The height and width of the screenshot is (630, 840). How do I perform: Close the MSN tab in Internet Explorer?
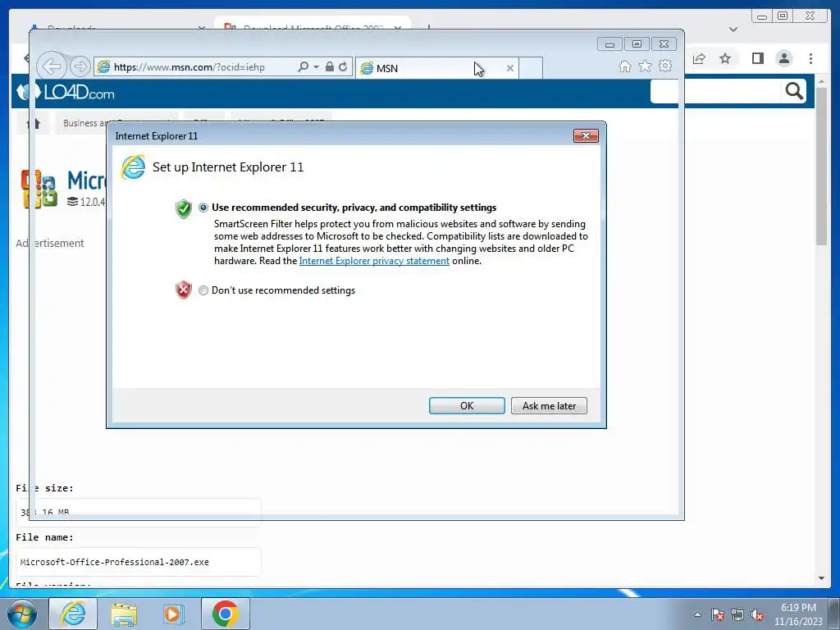[x=510, y=68]
